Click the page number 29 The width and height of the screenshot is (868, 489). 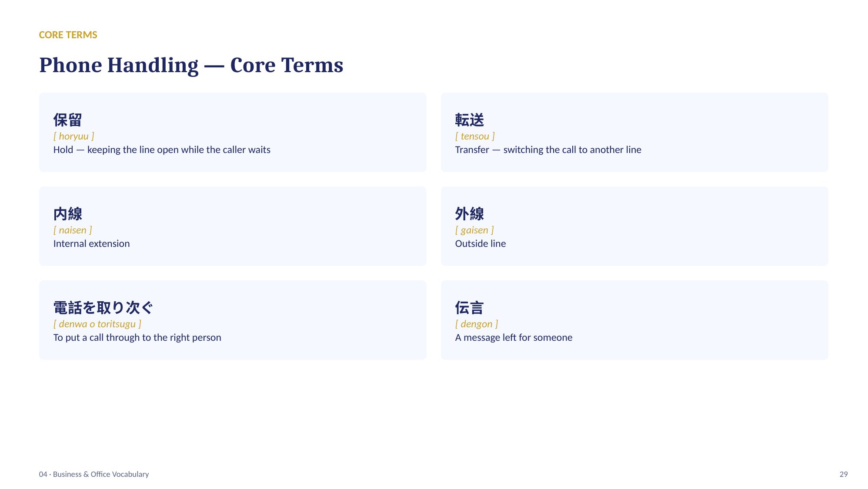pos(843,474)
